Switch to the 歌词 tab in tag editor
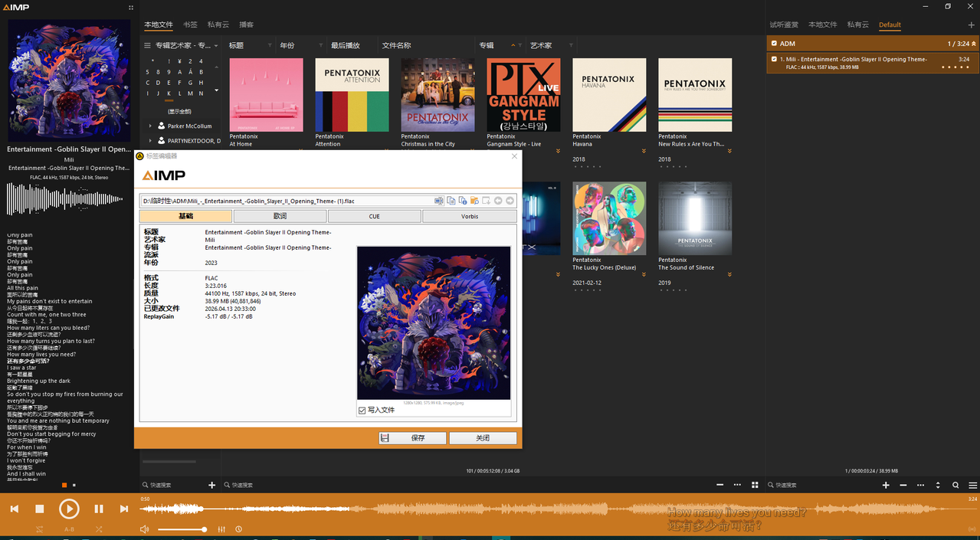 [x=280, y=216]
